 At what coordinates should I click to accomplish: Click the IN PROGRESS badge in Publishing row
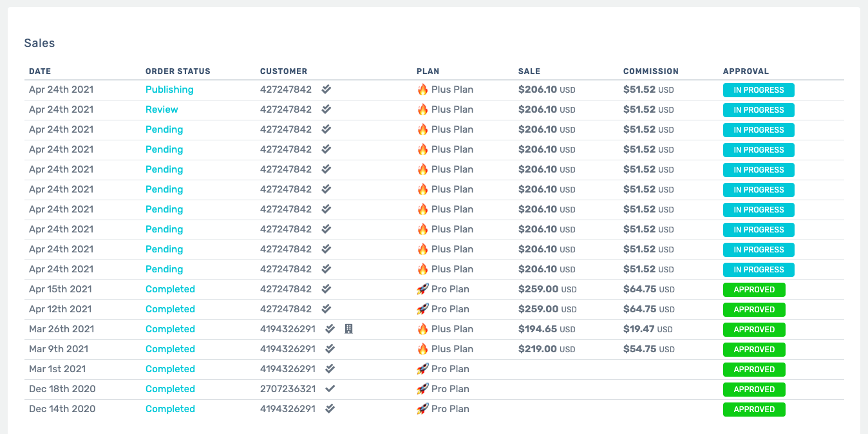pyautogui.click(x=759, y=90)
